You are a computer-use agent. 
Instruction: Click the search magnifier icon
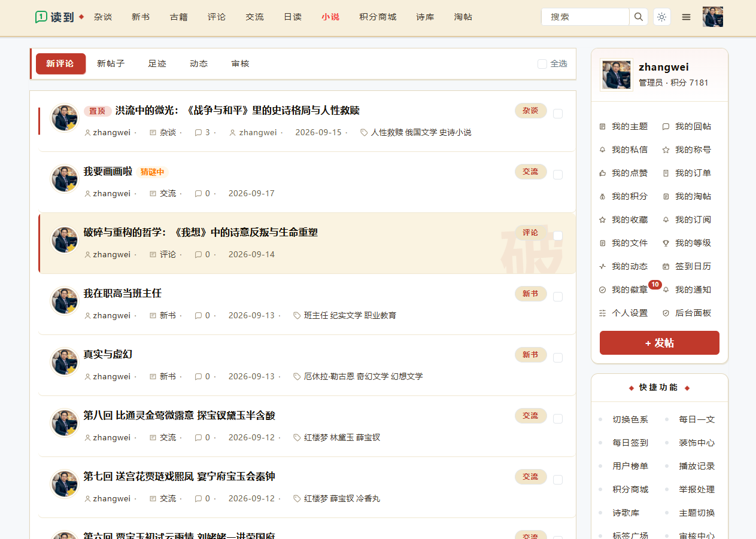pyautogui.click(x=639, y=17)
